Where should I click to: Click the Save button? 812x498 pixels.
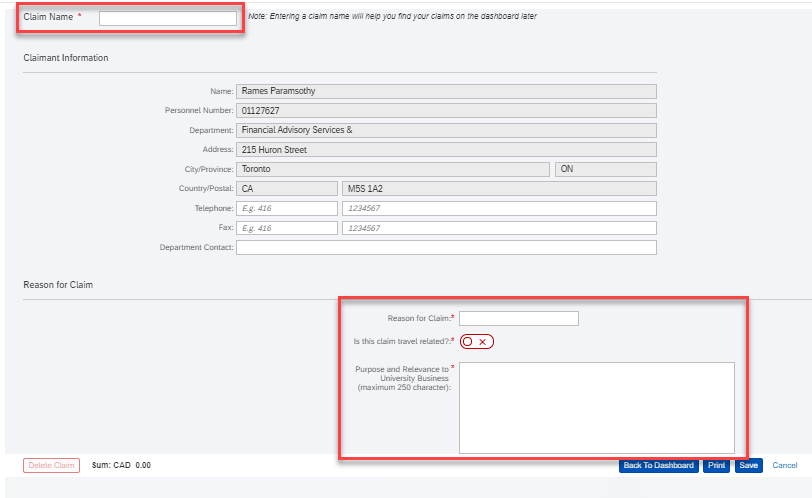[748, 465]
